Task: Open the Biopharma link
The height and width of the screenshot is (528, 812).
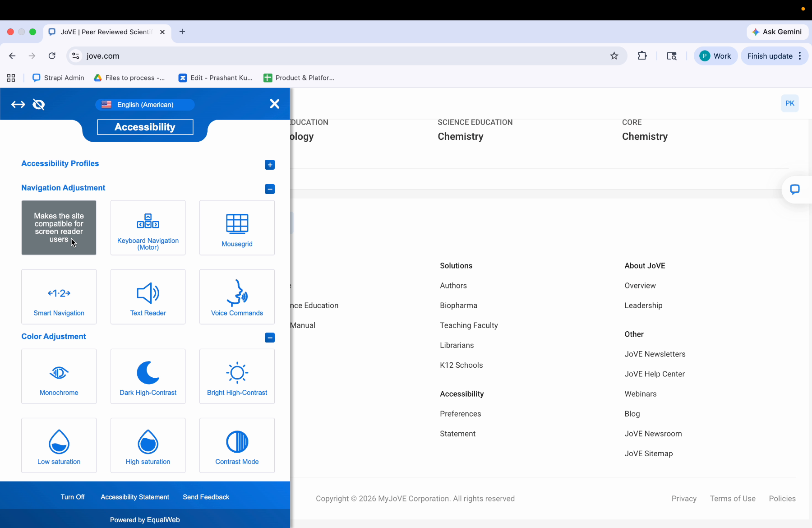Action: tap(458, 306)
